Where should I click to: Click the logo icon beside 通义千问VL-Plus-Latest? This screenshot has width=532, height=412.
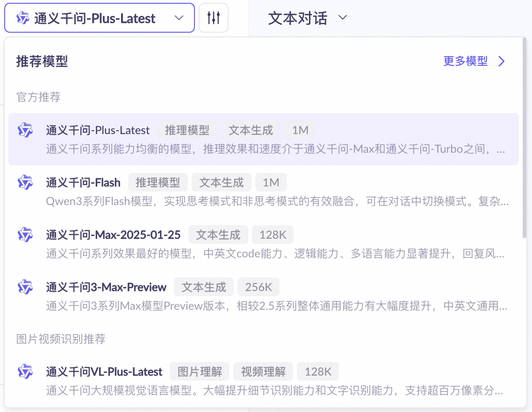tap(25, 372)
